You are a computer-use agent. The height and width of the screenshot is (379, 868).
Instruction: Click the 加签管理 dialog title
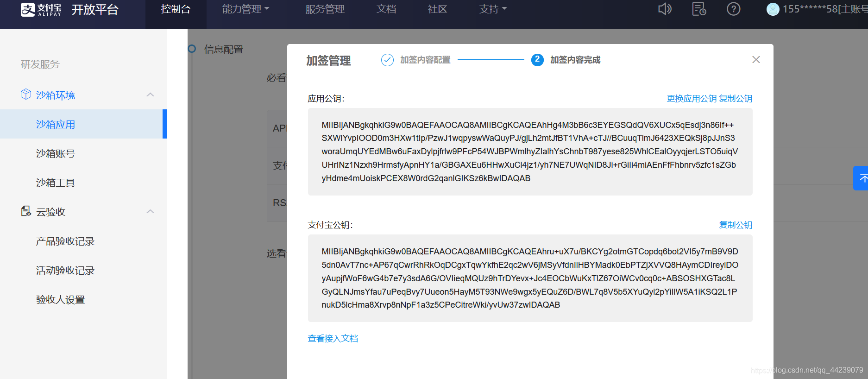(328, 61)
